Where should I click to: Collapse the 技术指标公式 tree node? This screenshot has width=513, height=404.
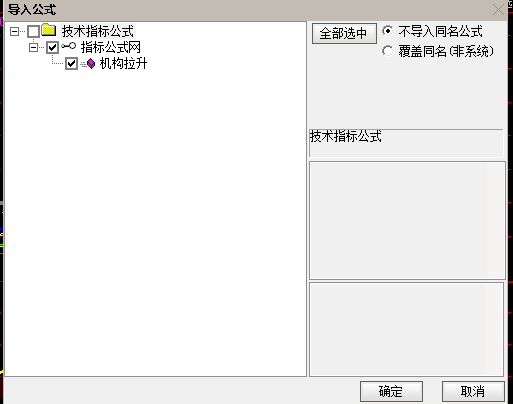[x=14, y=31]
